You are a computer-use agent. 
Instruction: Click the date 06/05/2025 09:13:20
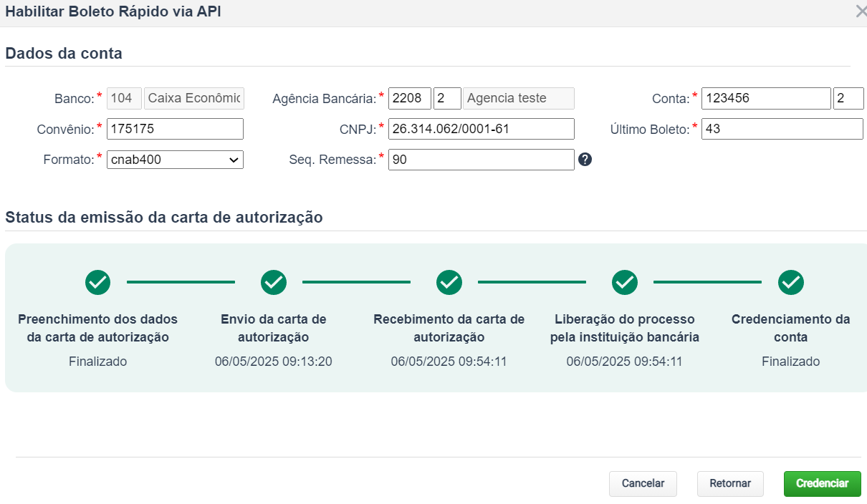274,362
